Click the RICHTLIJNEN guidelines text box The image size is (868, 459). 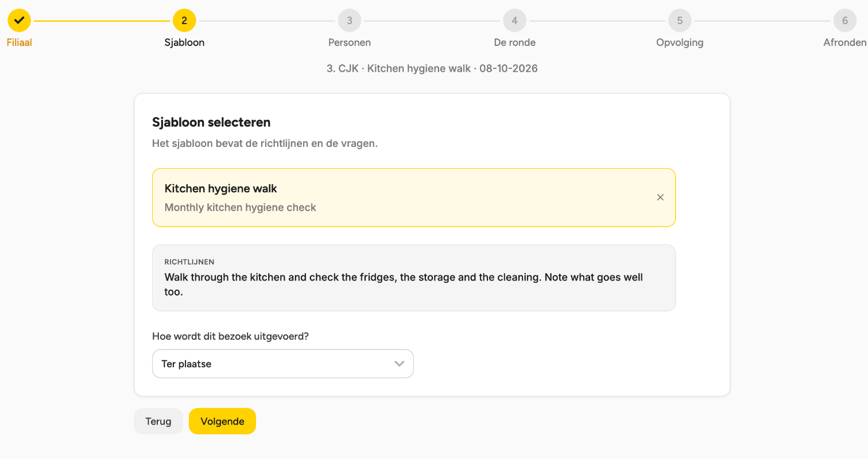coord(414,278)
